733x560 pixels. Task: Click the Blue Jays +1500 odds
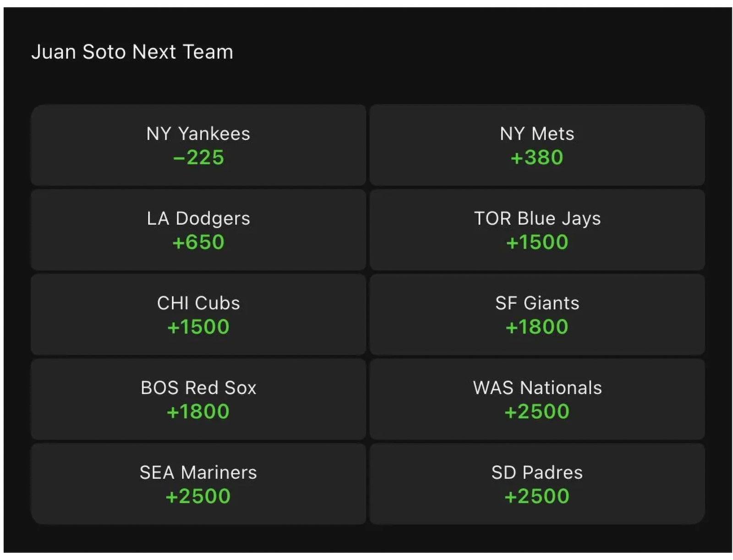(537, 242)
